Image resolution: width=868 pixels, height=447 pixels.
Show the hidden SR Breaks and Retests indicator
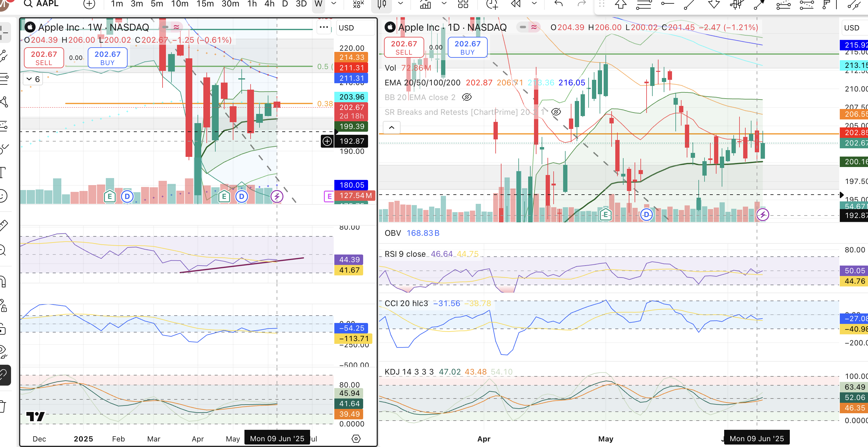[x=556, y=112]
